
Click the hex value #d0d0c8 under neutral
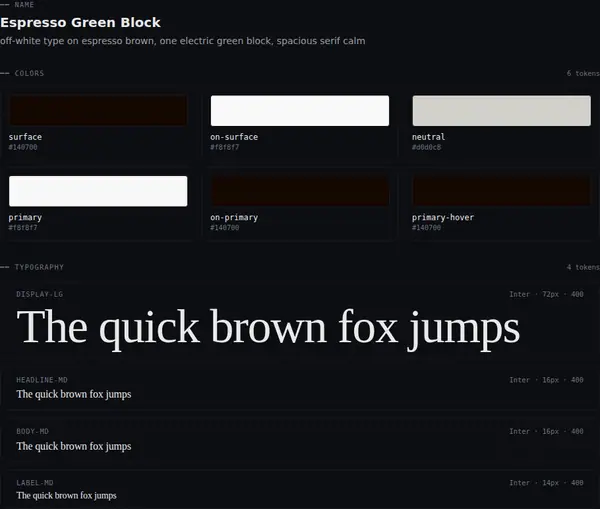click(x=426, y=147)
